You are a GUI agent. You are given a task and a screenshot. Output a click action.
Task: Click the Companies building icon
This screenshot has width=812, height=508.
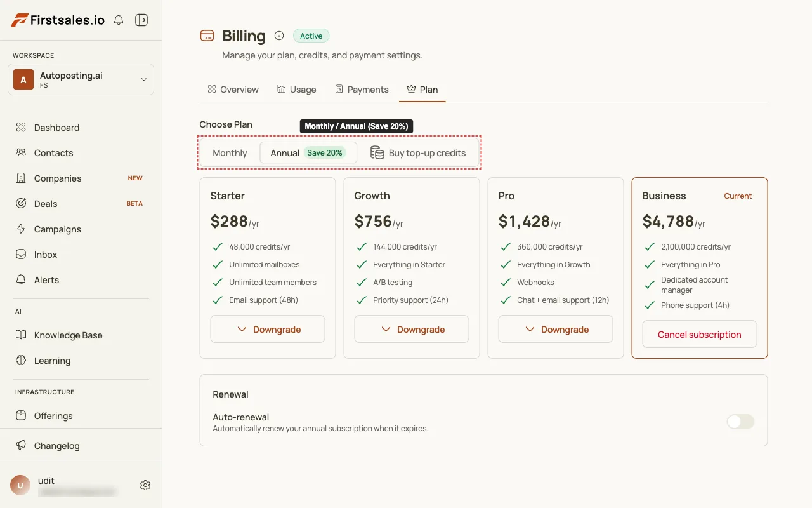[x=21, y=178]
